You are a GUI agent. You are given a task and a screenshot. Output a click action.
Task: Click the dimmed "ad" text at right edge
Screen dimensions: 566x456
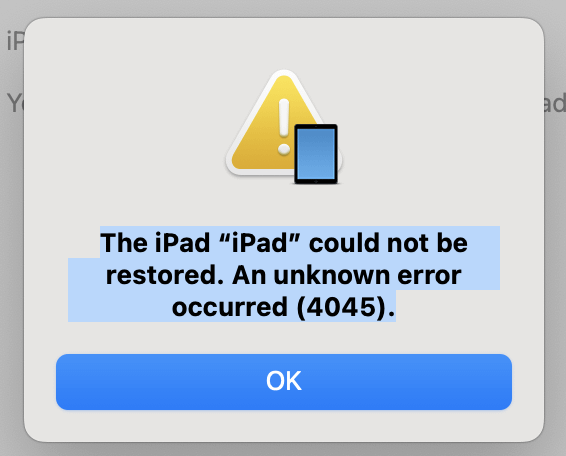tap(555, 103)
